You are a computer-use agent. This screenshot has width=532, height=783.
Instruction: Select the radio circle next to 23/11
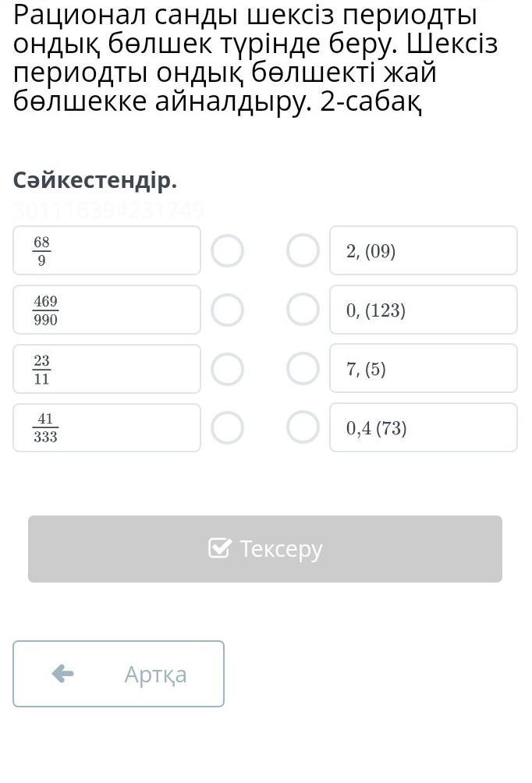pyautogui.click(x=228, y=369)
